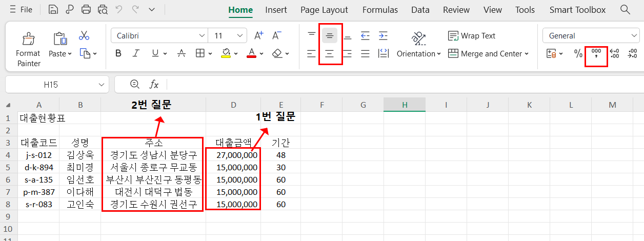Click the percent style icon
644x241 pixels.
578,54
